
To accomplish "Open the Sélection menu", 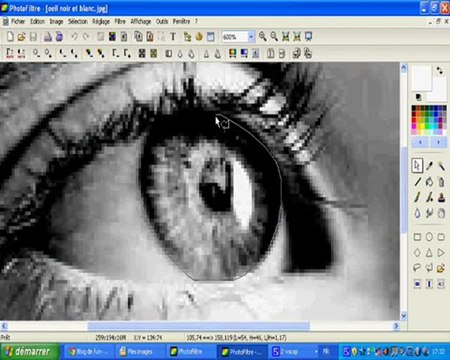I will (x=78, y=21).
